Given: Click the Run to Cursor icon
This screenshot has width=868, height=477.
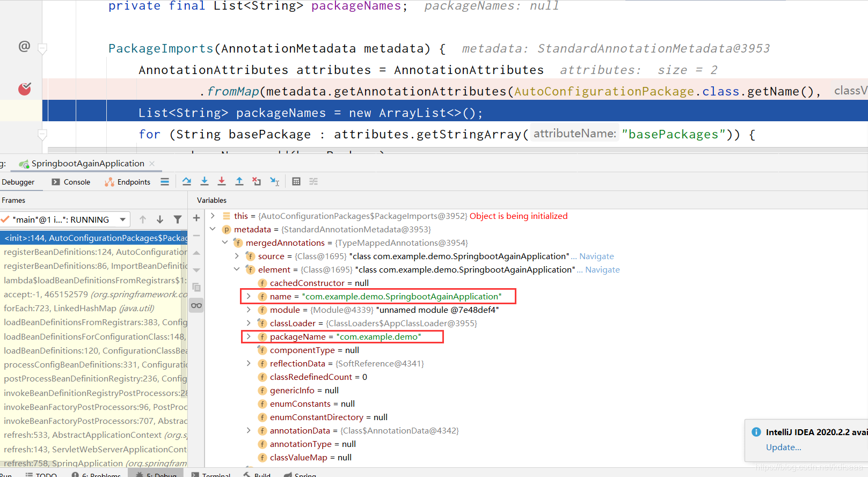Looking at the screenshot, I should (274, 181).
